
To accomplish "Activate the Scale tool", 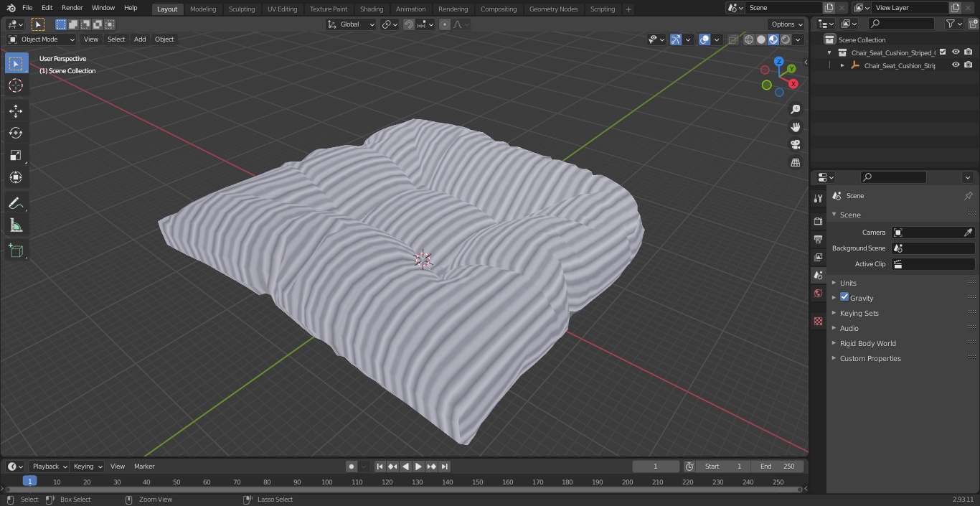I will [x=16, y=155].
